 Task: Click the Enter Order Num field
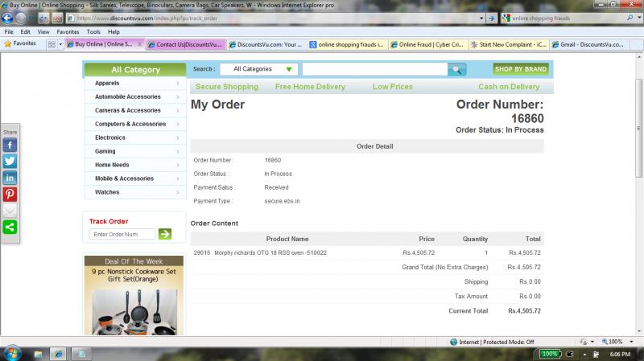[122, 234]
